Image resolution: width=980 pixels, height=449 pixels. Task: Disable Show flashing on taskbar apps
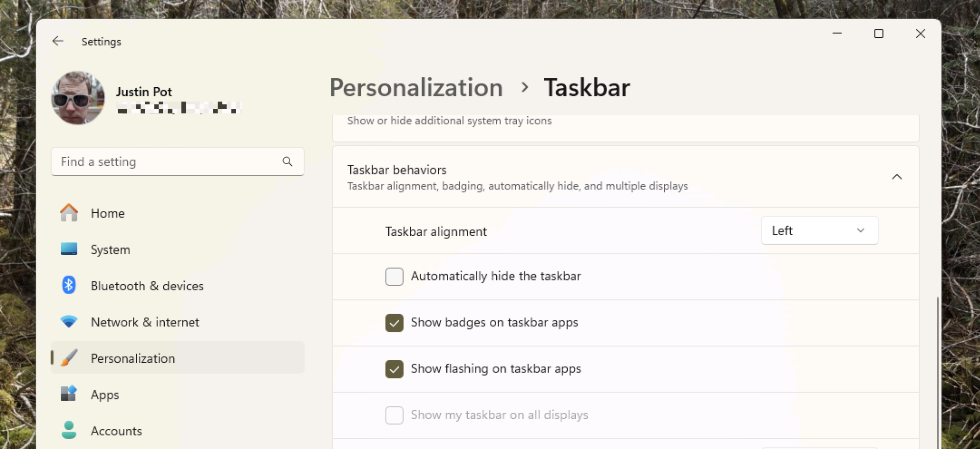click(x=394, y=369)
